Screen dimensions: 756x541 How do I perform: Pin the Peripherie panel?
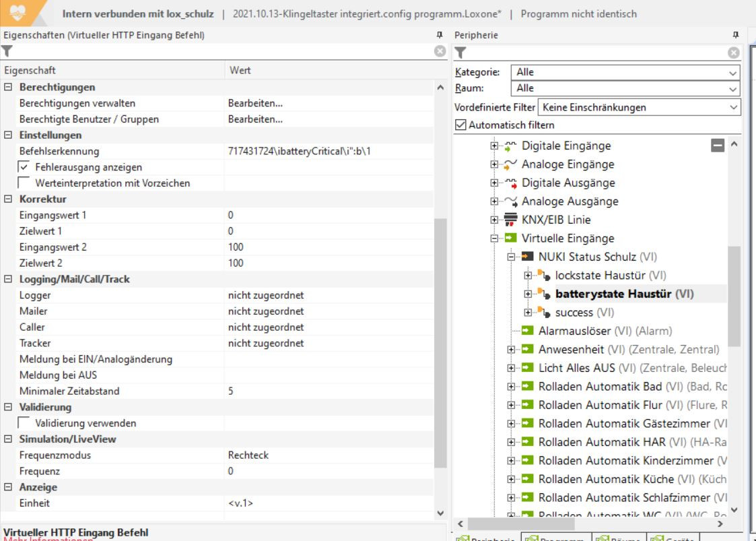(x=735, y=35)
